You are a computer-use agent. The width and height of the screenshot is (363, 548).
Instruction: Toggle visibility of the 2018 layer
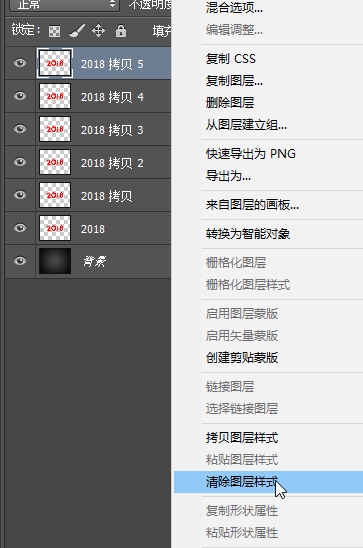(x=20, y=228)
